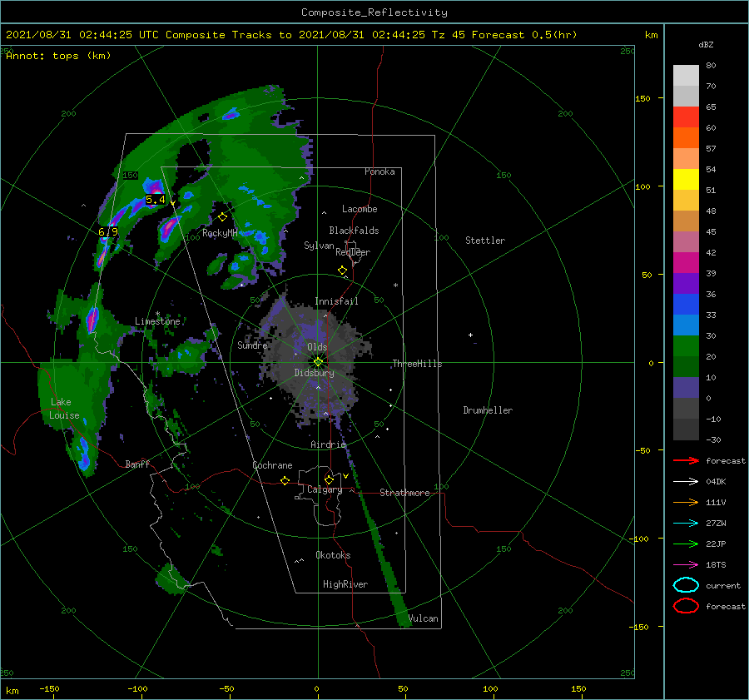This screenshot has height=700, width=749.
Task: Click the Didsbury label
Action: [x=314, y=373]
